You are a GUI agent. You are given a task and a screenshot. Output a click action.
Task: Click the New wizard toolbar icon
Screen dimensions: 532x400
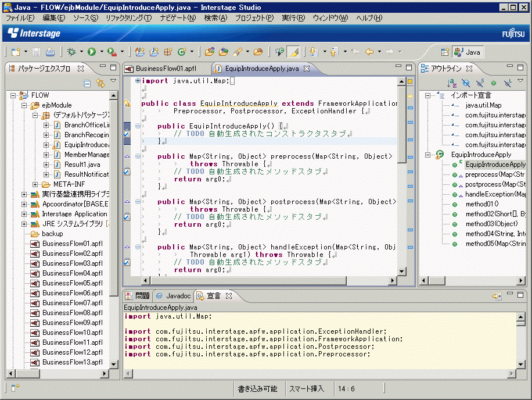point(16,52)
